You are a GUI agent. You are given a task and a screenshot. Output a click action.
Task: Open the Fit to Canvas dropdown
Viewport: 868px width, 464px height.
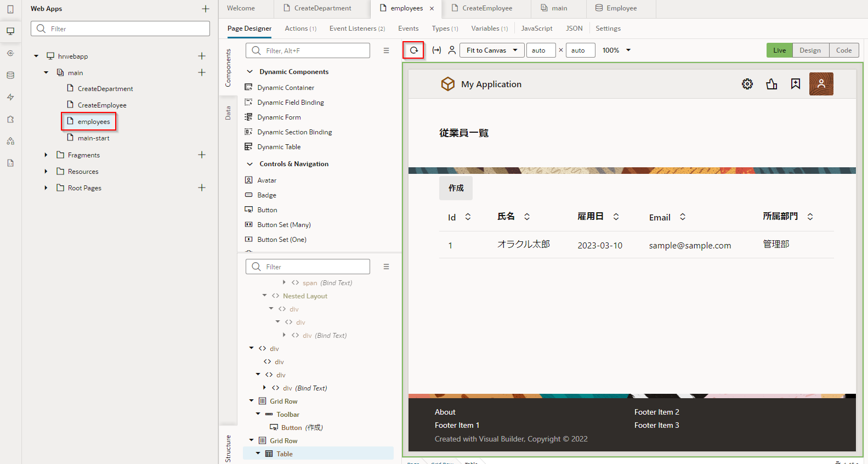492,50
